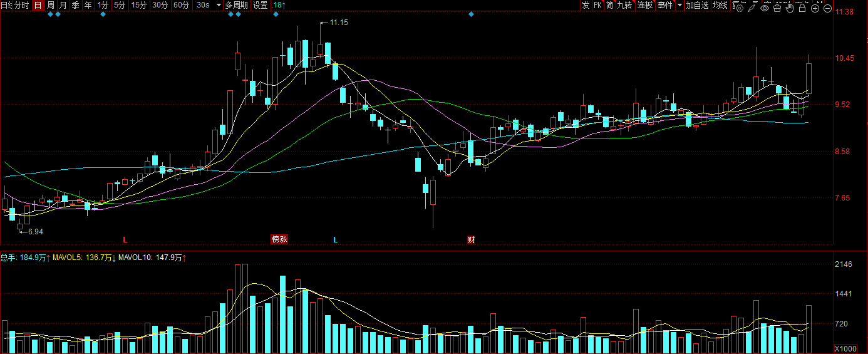The image size is (868, 354).
Task: Toggle the 九转 indicator
Action: coord(624,5)
